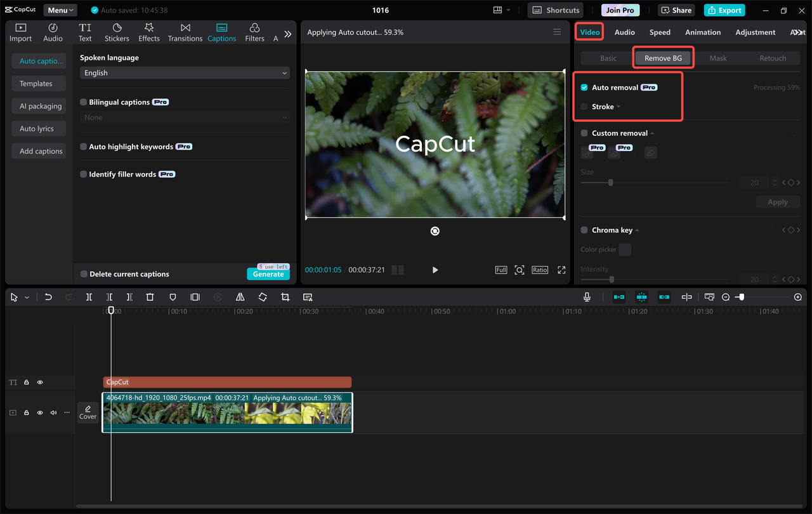Image resolution: width=812 pixels, height=514 pixels.
Task: Open the Record voiceover microphone tool
Action: [587, 296]
